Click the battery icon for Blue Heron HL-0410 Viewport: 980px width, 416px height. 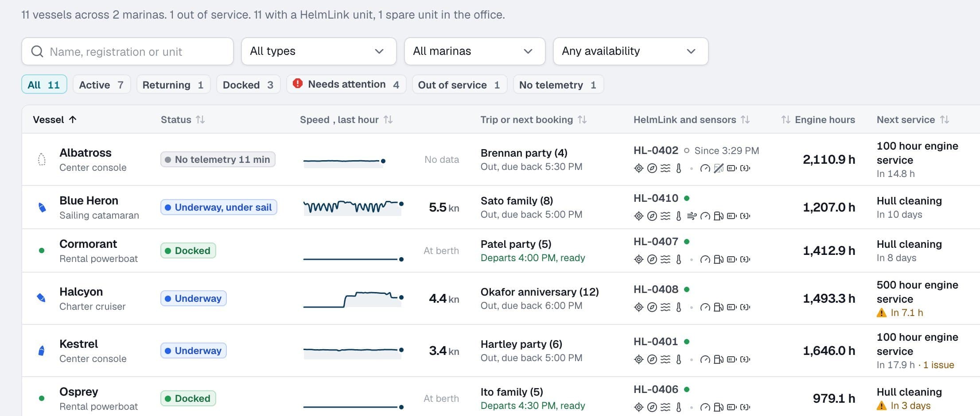732,216
